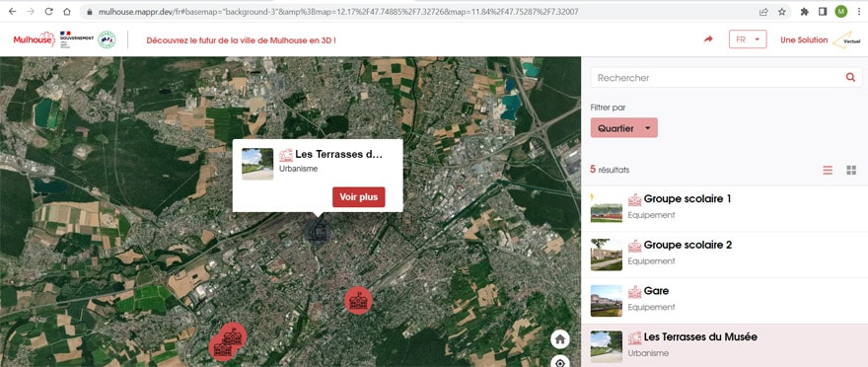Select the lower overlapping red marker
The image size is (868, 367).
click(x=222, y=348)
